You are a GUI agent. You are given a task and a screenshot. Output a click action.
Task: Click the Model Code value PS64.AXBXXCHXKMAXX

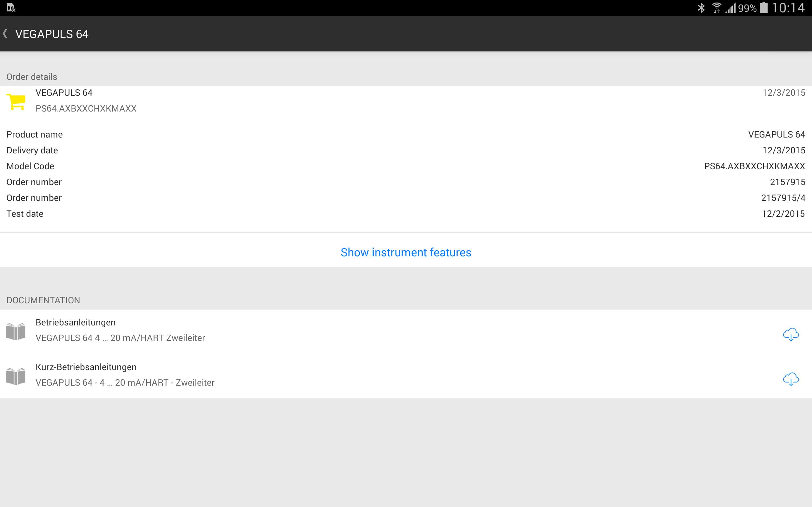pyautogui.click(x=754, y=166)
